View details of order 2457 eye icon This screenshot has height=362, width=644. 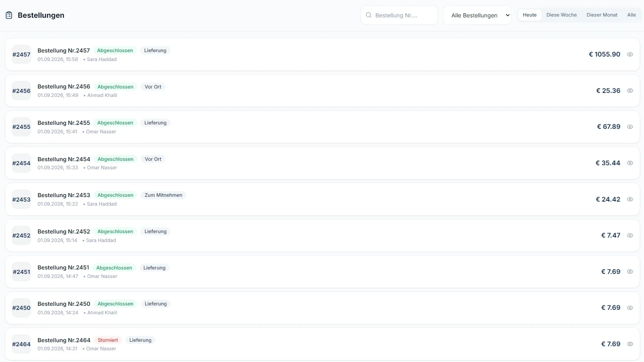(630, 55)
